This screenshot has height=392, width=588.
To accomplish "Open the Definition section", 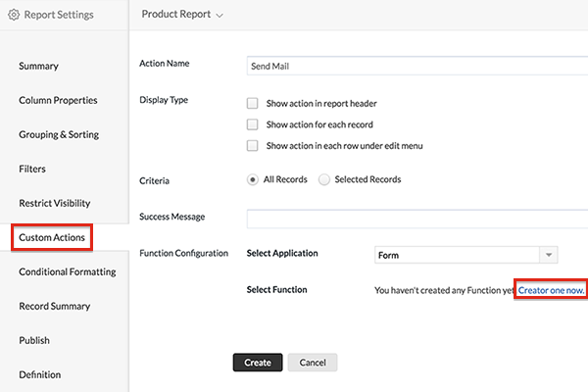I will click(x=39, y=375).
